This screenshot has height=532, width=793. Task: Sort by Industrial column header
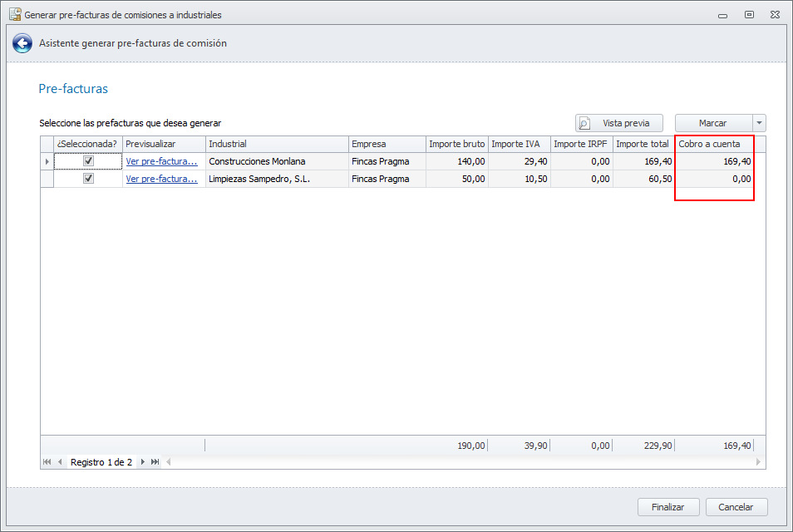(x=277, y=144)
